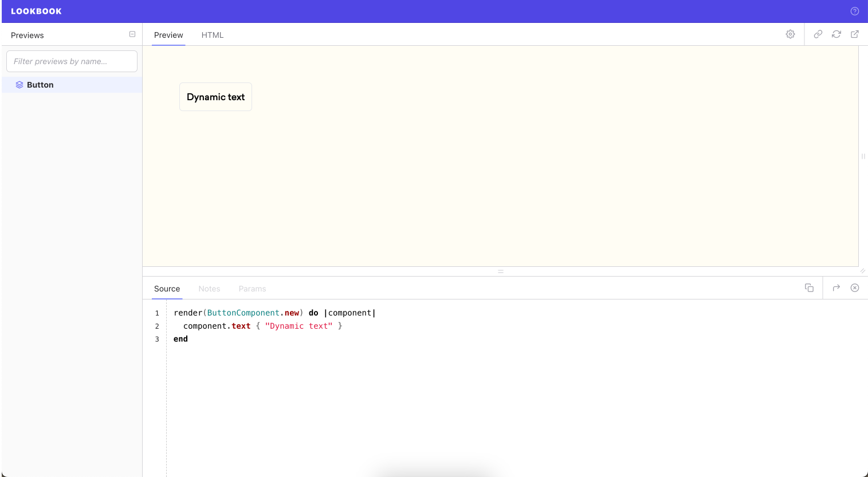The height and width of the screenshot is (477, 868).
Task: Open the help icon in the header
Action: [x=854, y=11]
